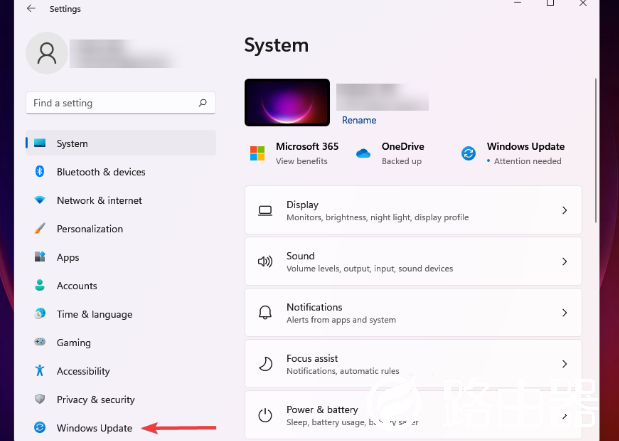
Task: Open Privacy & security settings
Action: (x=121, y=399)
